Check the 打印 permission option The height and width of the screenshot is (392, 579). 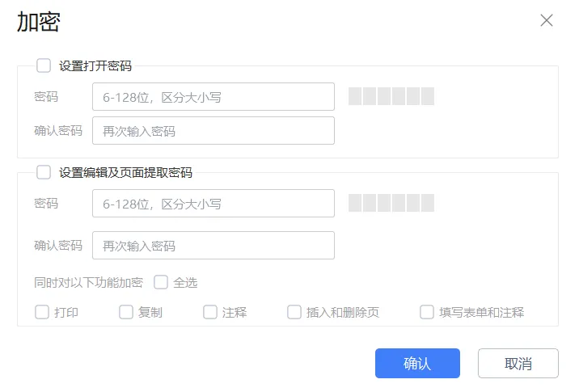coord(42,312)
